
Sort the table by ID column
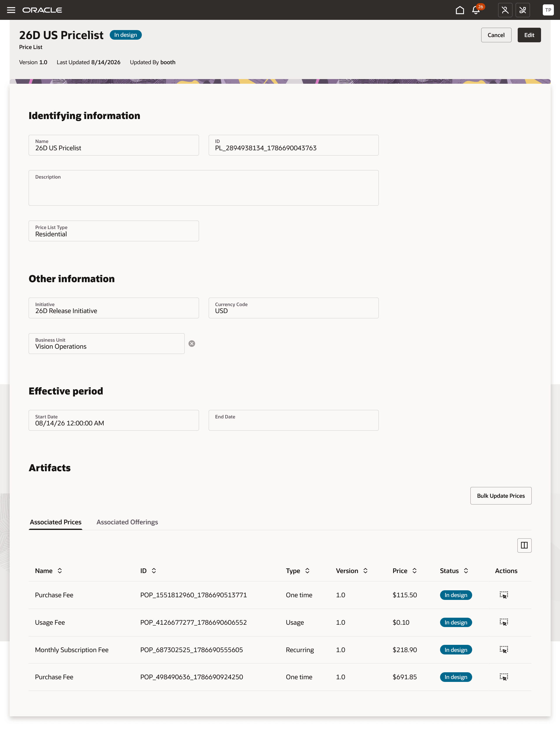[154, 571]
